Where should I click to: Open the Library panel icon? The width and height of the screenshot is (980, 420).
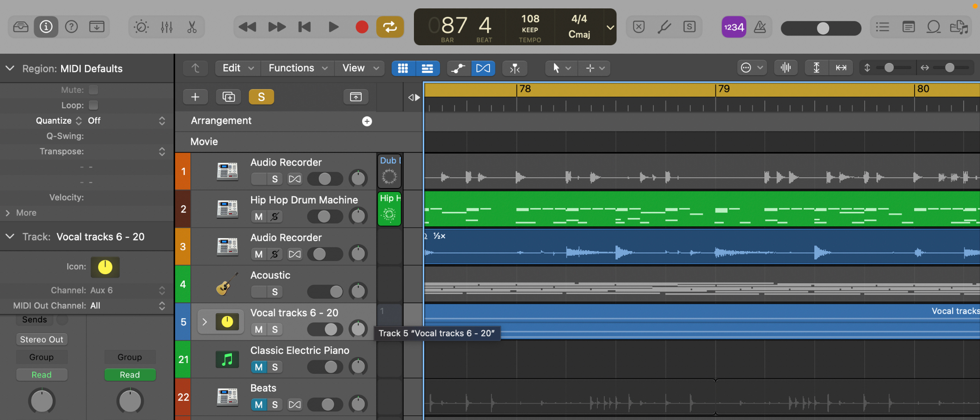[x=21, y=27]
